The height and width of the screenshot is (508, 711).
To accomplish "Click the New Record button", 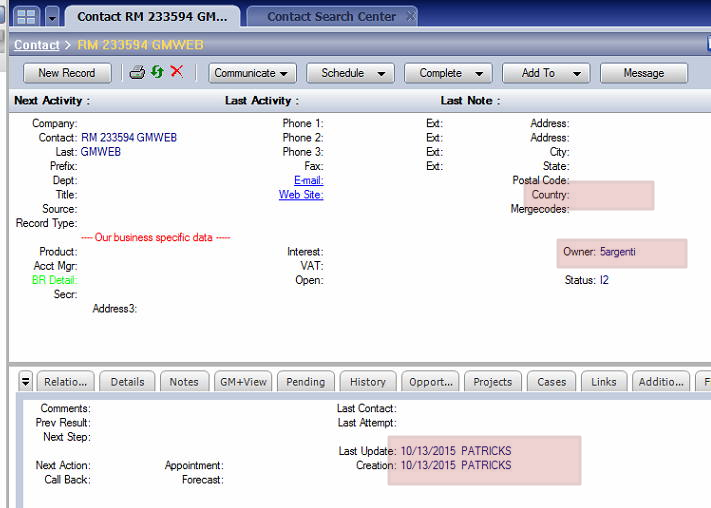I will pos(67,73).
